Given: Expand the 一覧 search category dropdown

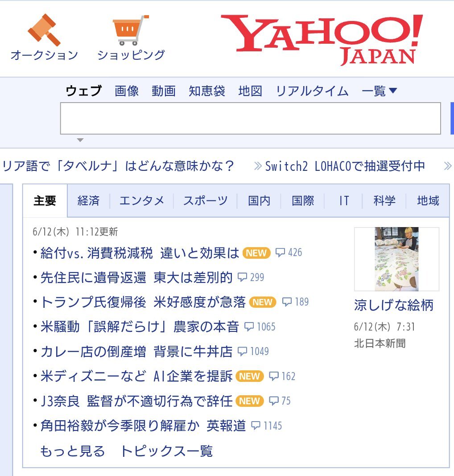Looking at the screenshot, I should click(380, 91).
